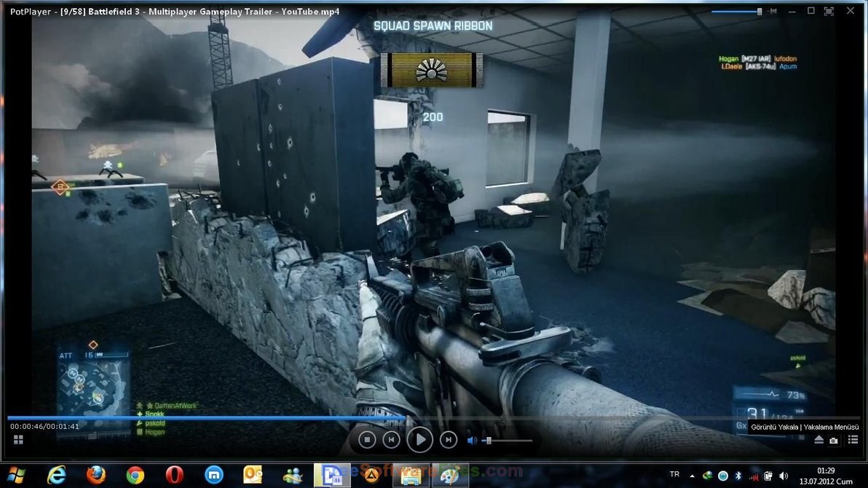This screenshot has height=488, width=868.
Task: Open Windows Live Messenger from the taskbar
Action: 293,476
